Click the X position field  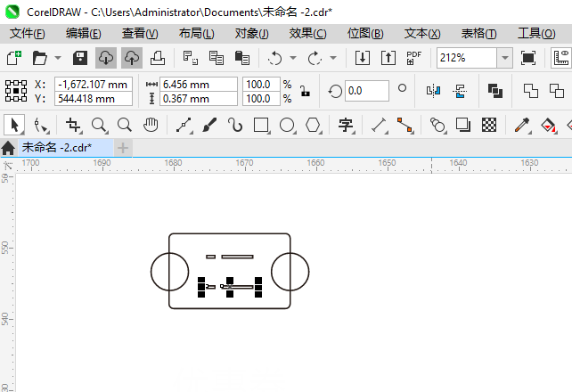tap(94, 85)
